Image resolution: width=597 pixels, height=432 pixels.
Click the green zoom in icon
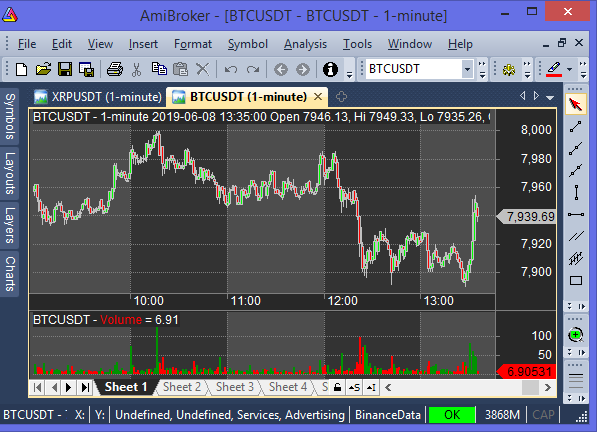pyautogui.click(x=576, y=335)
